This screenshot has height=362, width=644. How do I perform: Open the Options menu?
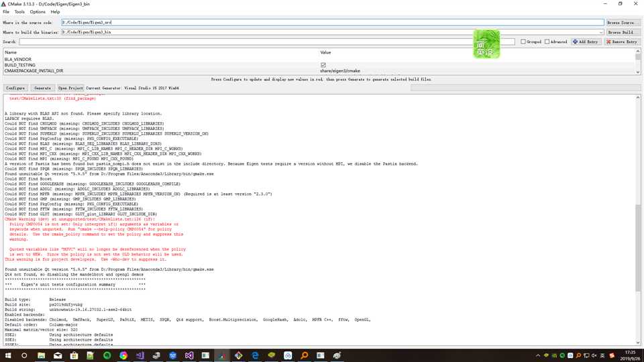(x=38, y=12)
